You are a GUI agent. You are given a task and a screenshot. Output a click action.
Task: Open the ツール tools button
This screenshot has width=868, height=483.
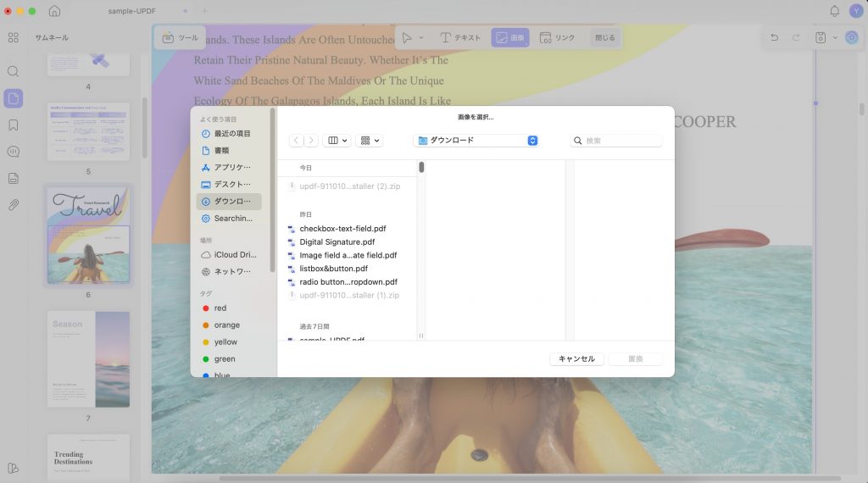pyautogui.click(x=180, y=37)
